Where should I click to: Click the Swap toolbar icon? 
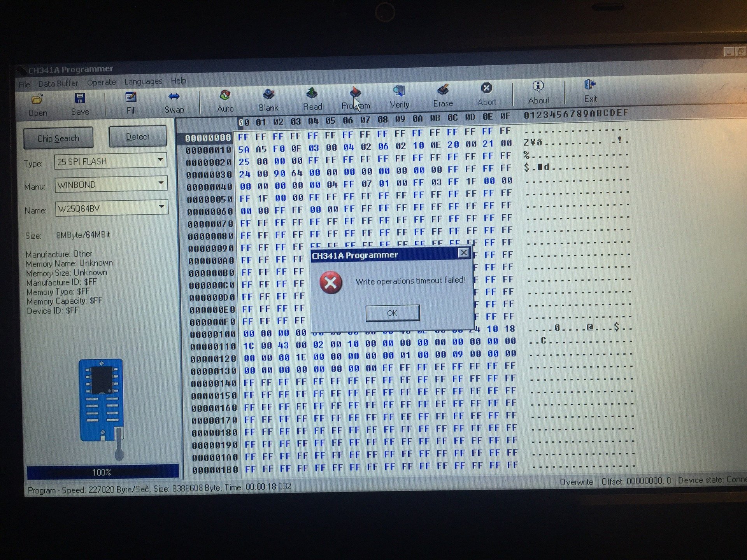pyautogui.click(x=174, y=102)
